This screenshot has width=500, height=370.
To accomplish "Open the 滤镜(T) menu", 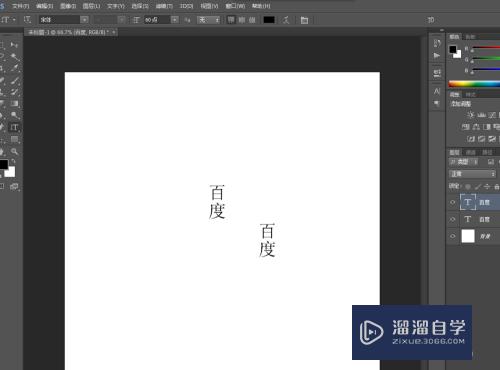I will click(x=164, y=6).
